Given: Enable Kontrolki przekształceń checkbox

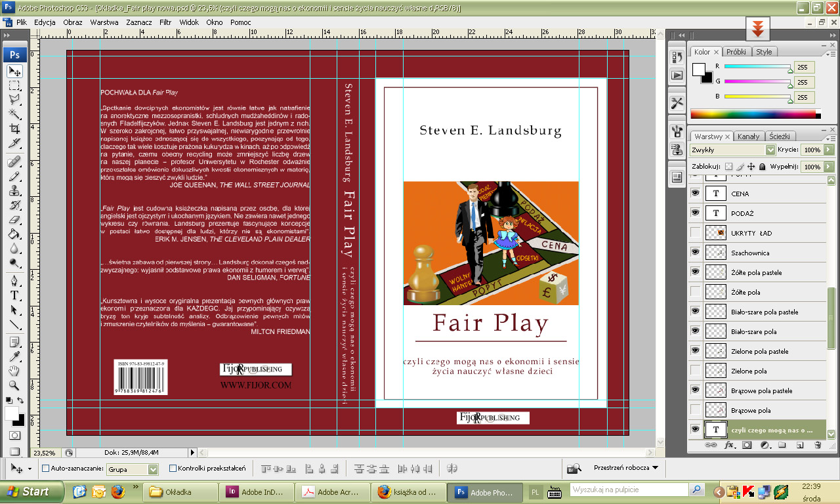Looking at the screenshot, I should [x=173, y=469].
